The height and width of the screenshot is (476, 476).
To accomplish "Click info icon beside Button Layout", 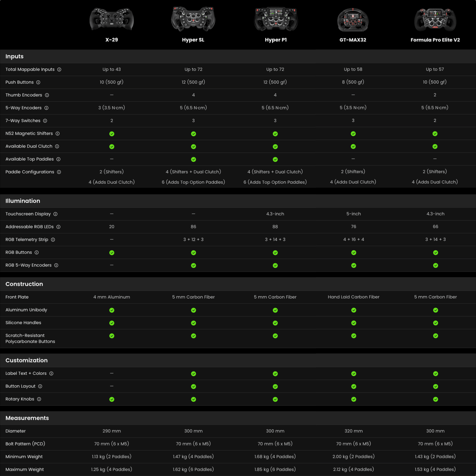I will [40, 386].
